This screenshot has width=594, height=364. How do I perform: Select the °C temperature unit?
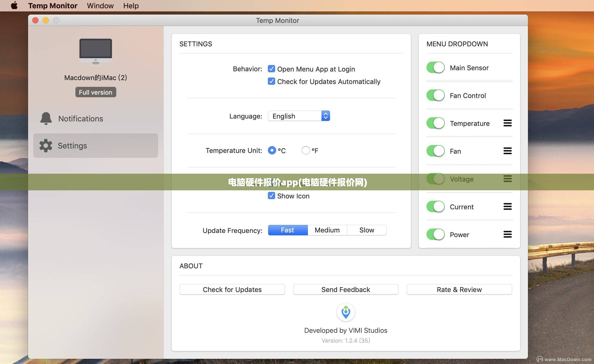(272, 150)
